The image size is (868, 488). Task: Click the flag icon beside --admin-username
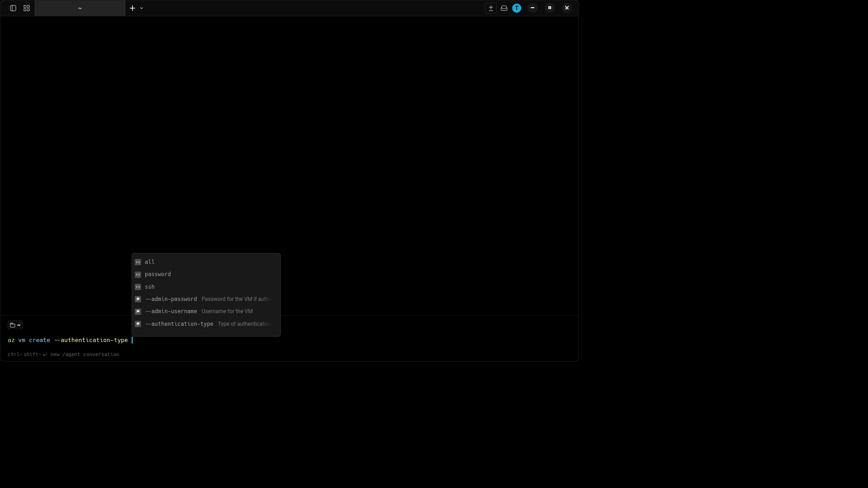pos(138,312)
